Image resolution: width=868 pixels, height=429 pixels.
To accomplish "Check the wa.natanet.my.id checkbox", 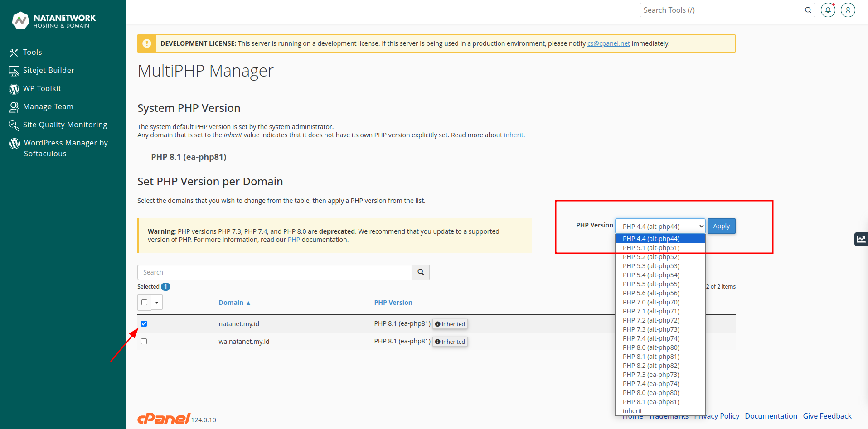I will pyautogui.click(x=144, y=341).
